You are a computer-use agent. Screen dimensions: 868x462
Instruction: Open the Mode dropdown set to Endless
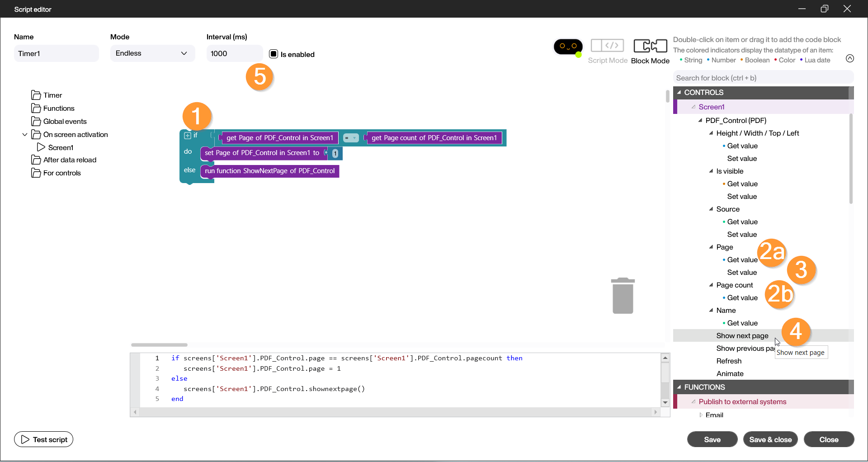(152, 53)
